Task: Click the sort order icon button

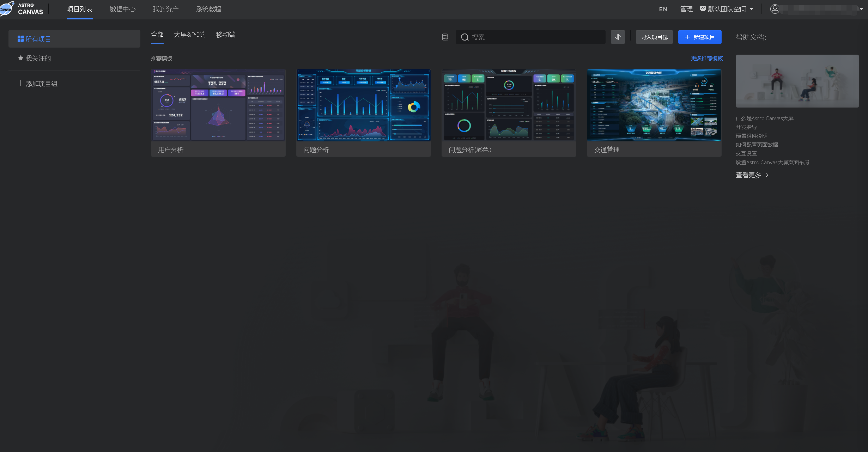Action: coord(618,37)
